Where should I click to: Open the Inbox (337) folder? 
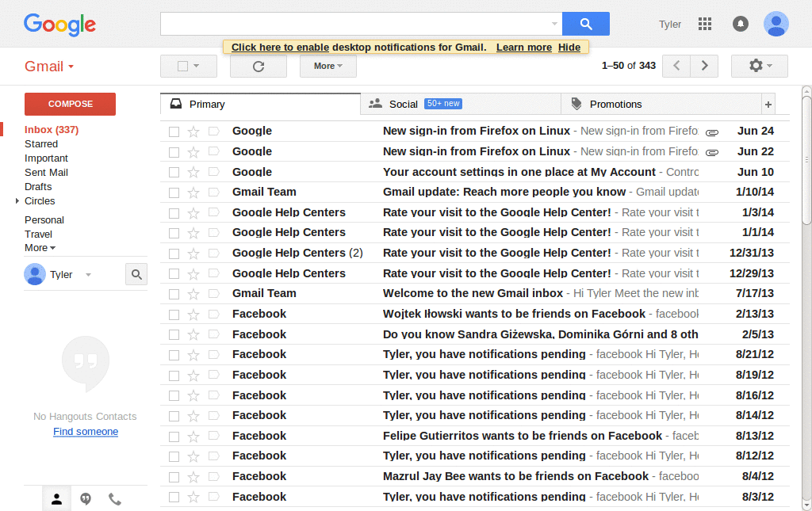52,130
